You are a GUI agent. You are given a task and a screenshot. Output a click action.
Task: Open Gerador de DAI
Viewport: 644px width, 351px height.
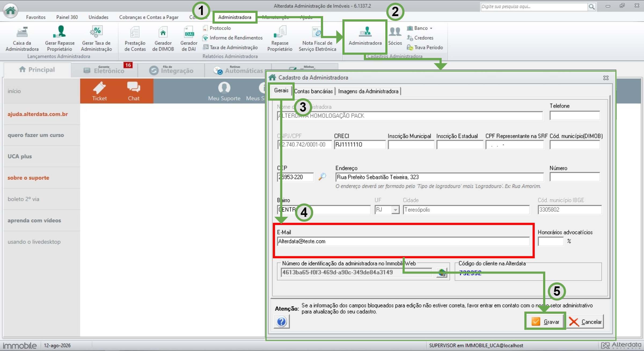coord(189,39)
